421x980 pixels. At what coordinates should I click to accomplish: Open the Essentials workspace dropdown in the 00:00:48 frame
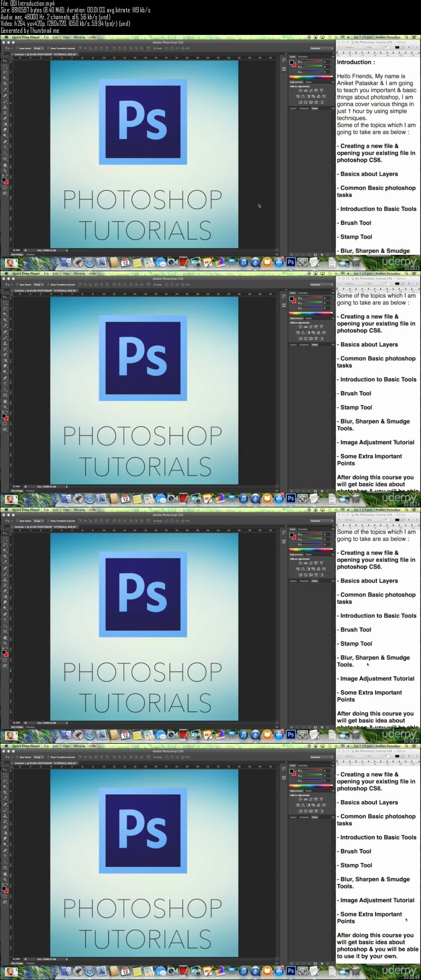tap(322, 757)
